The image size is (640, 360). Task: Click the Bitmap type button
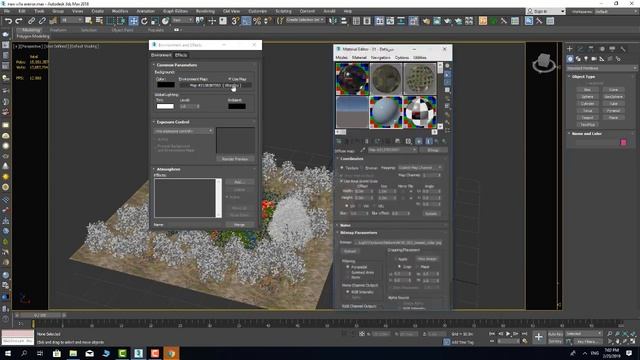433,150
